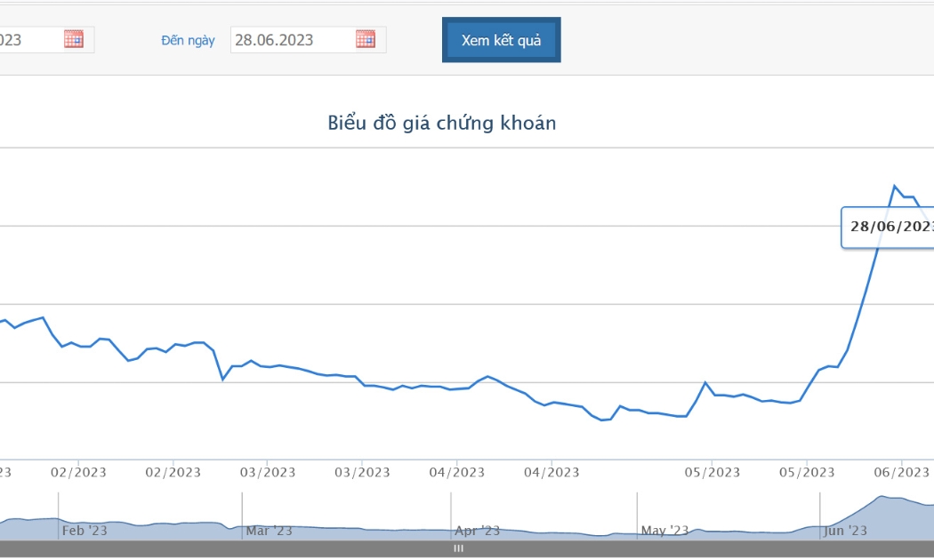Open calendar picker next to 28.06.2023
Viewport: 934px width, 560px height.
pyautogui.click(x=366, y=39)
